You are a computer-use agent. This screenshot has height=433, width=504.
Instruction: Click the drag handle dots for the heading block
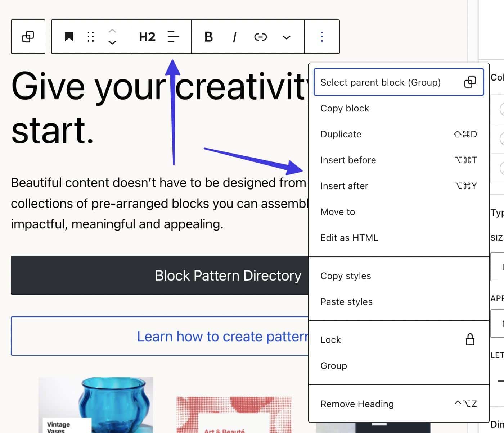[x=91, y=37]
